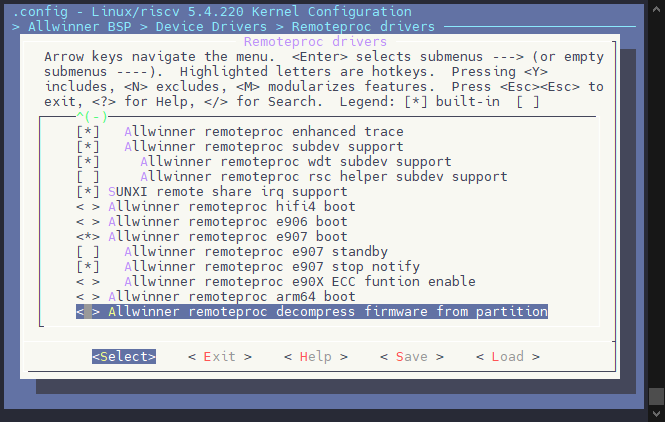The height and width of the screenshot is (422, 665).
Task: Toggle e90X ECC funtion enable option
Action: pyautogui.click(x=88, y=282)
